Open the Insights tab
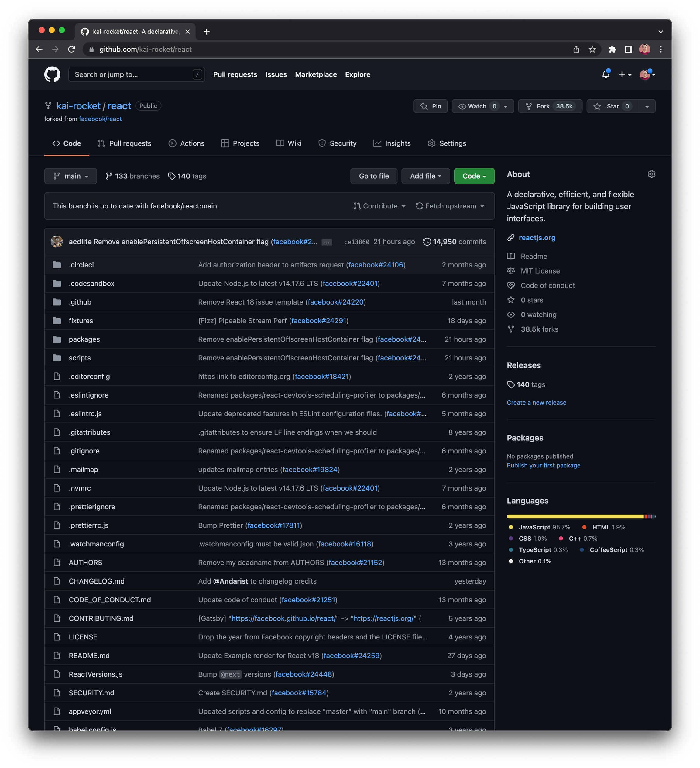 click(392, 143)
